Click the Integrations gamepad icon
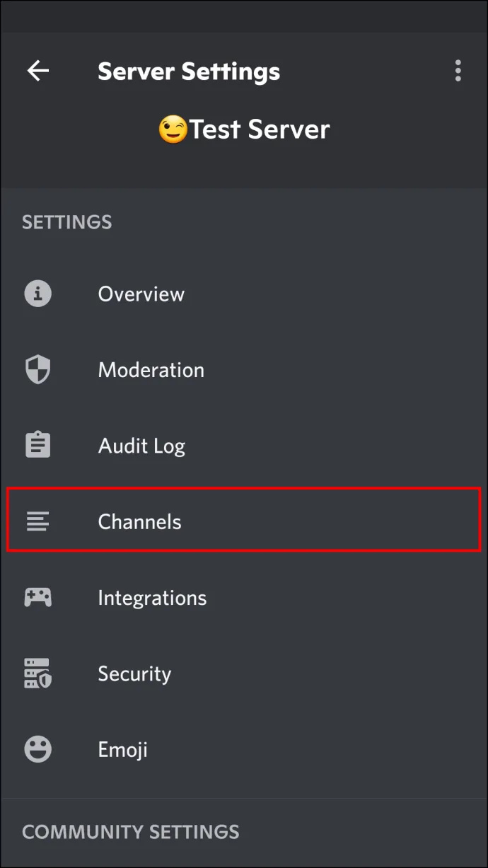488x868 pixels. [38, 597]
